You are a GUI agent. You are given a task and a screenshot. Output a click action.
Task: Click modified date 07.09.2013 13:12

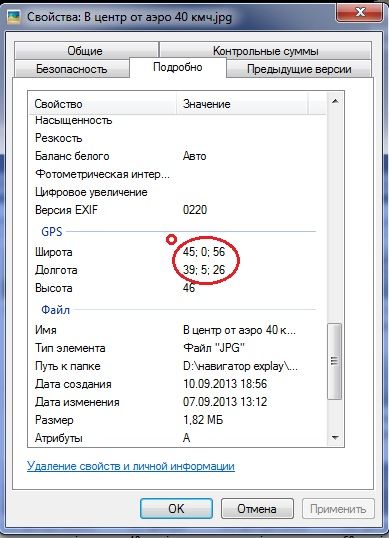(225, 401)
